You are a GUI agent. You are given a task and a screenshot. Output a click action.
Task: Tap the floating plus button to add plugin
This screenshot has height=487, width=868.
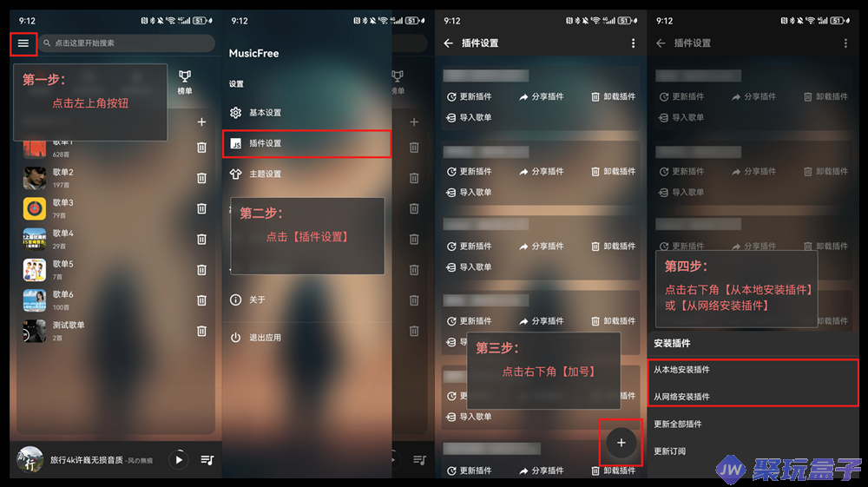tap(621, 442)
